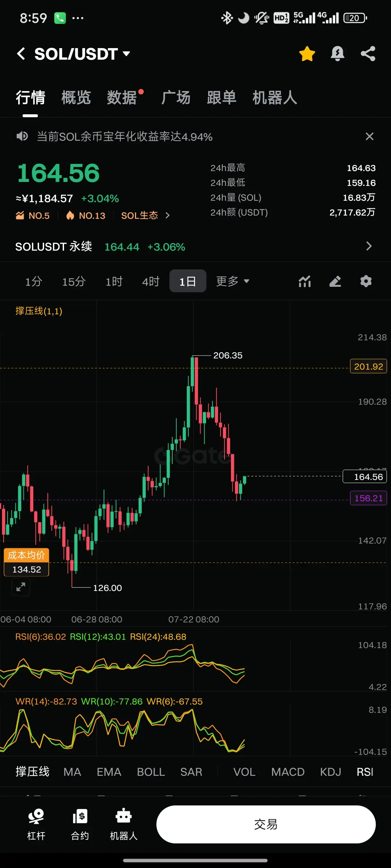Image resolution: width=391 pixels, height=868 pixels.
Task: Tap the 156.21 support price tag
Action: click(x=369, y=498)
